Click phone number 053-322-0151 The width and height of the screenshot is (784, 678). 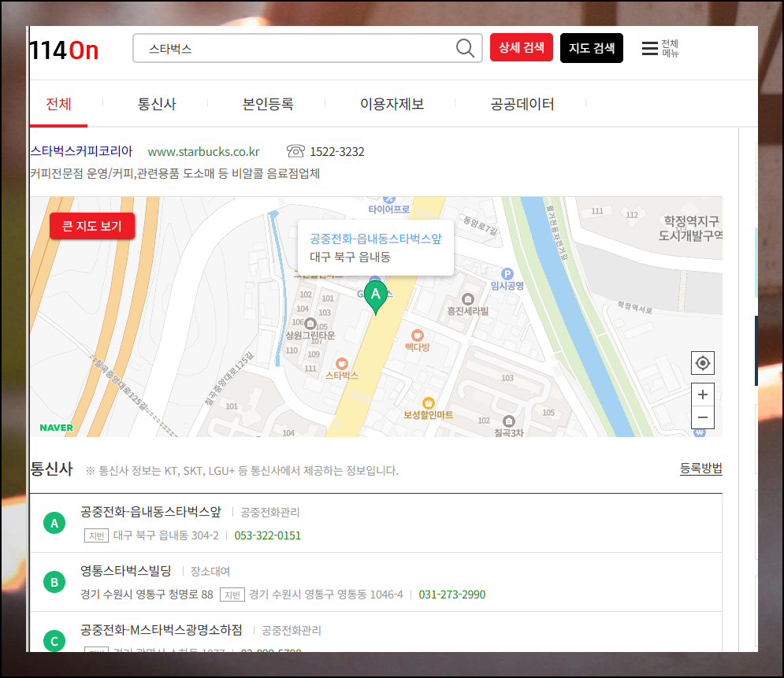click(267, 535)
